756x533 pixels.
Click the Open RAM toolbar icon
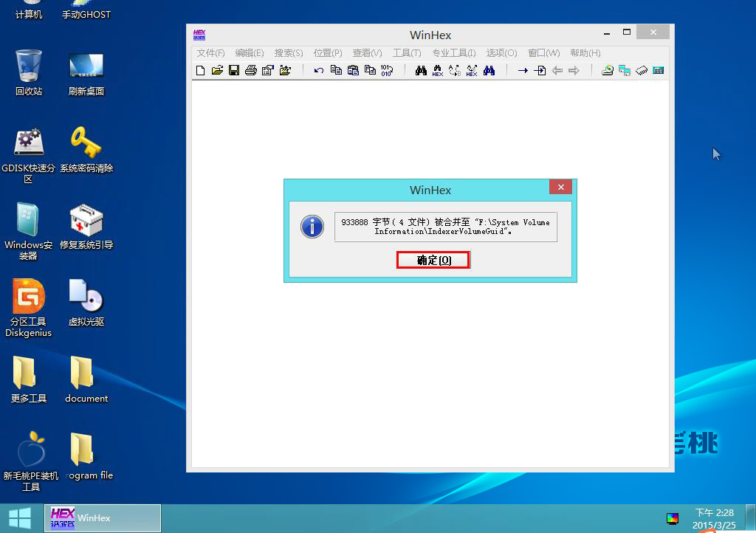tap(642, 70)
